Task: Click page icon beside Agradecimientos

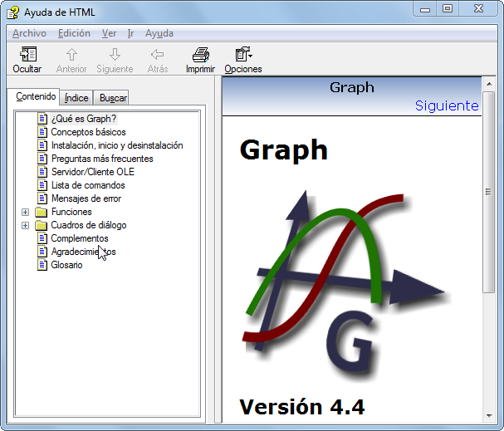Action: 42,252
